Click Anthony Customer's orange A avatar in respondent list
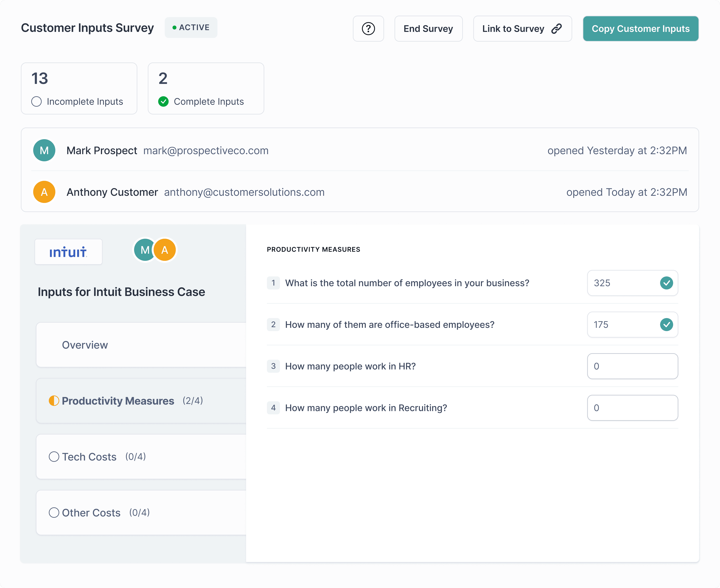Image resolution: width=720 pixels, height=588 pixels. (x=44, y=192)
